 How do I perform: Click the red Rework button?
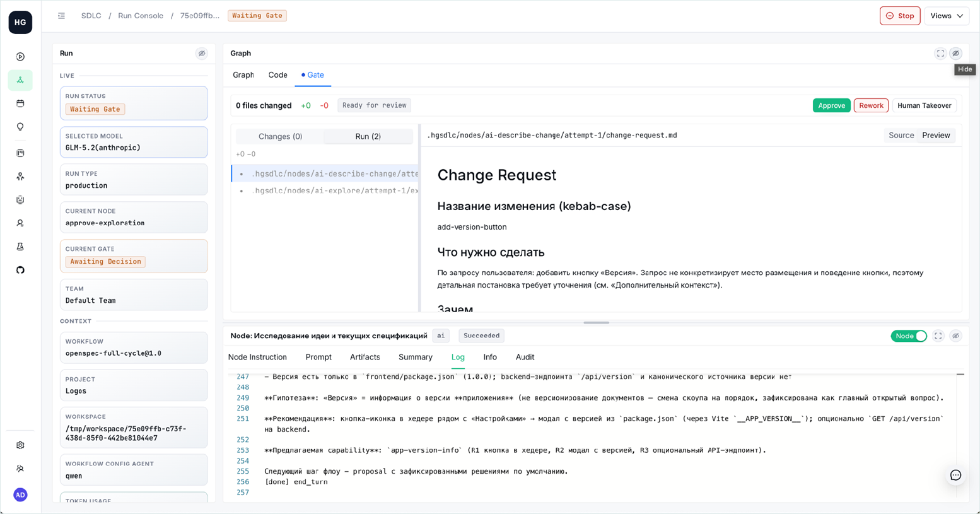point(871,105)
